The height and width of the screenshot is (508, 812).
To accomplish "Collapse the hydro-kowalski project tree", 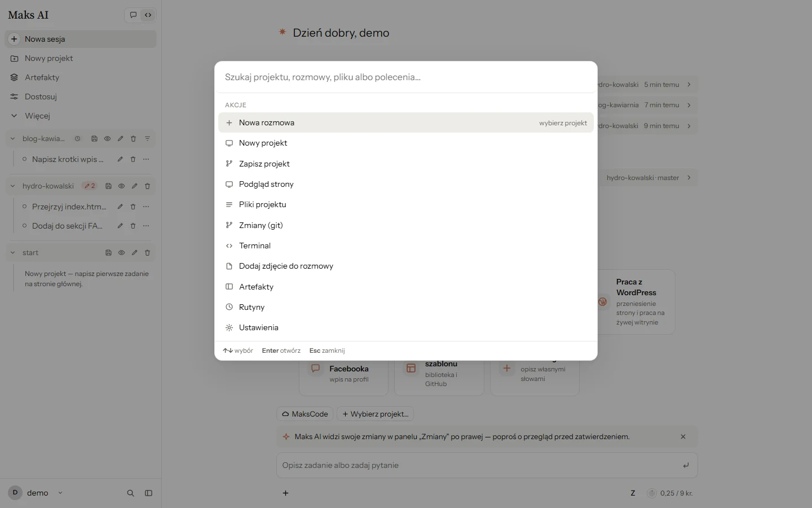I will point(12,186).
